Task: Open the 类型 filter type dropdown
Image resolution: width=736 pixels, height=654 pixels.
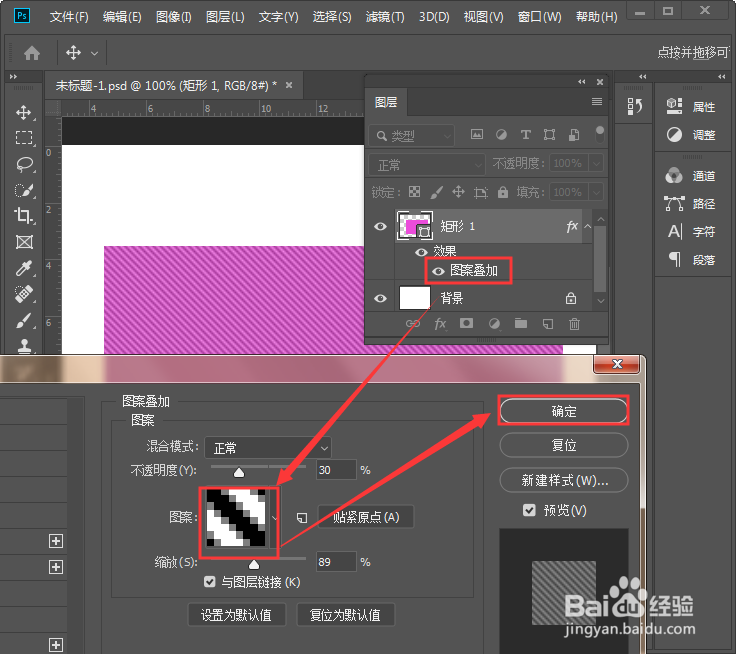Action: click(412, 136)
